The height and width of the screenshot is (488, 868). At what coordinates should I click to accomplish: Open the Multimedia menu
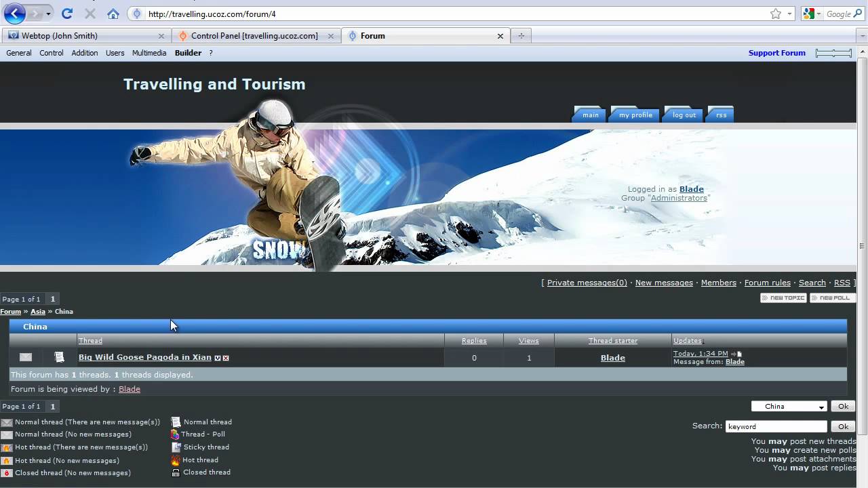149,53
